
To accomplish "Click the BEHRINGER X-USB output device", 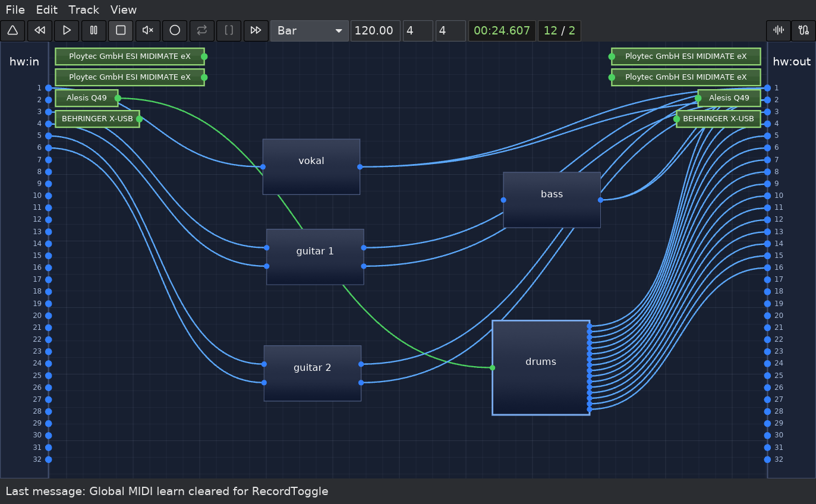I will pyautogui.click(x=718, y=119).
